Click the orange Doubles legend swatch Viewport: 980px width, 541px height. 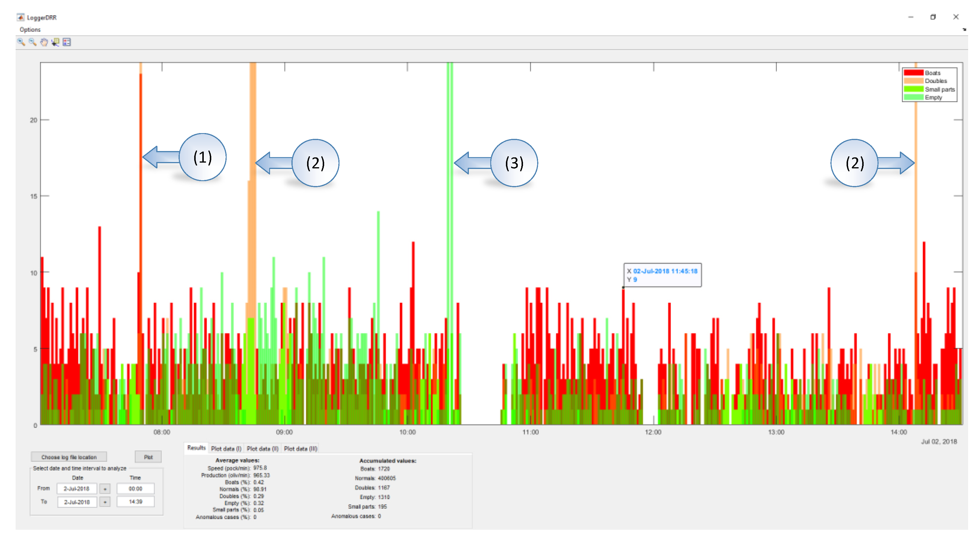(x=913, y=81)
